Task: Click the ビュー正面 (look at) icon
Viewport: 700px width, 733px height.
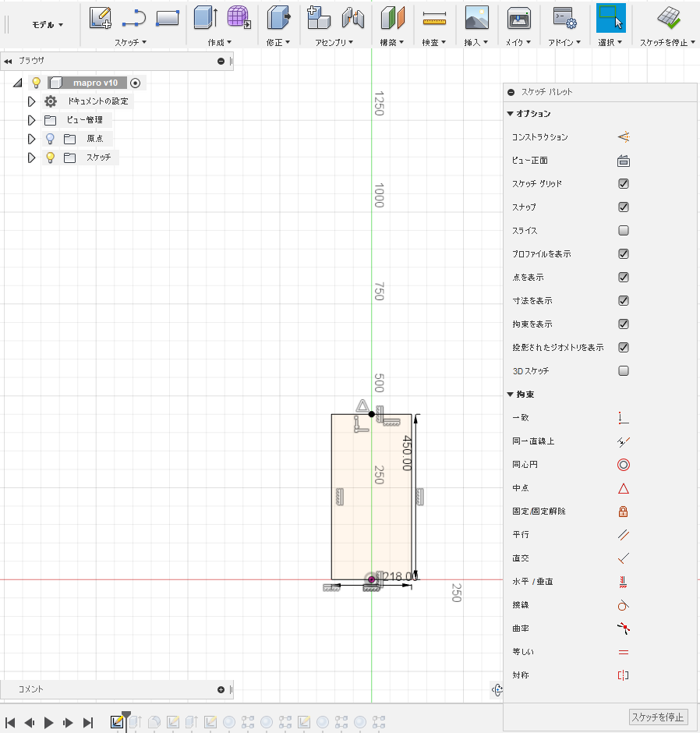Action: [621, 160]
